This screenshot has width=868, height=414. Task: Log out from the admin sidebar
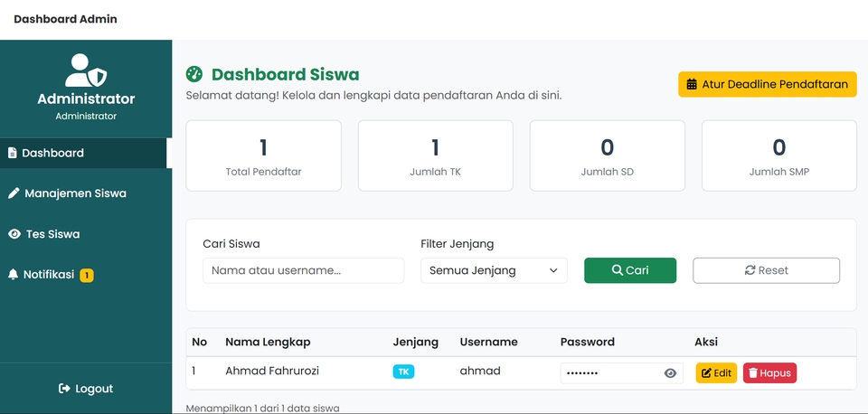(86, 389)
